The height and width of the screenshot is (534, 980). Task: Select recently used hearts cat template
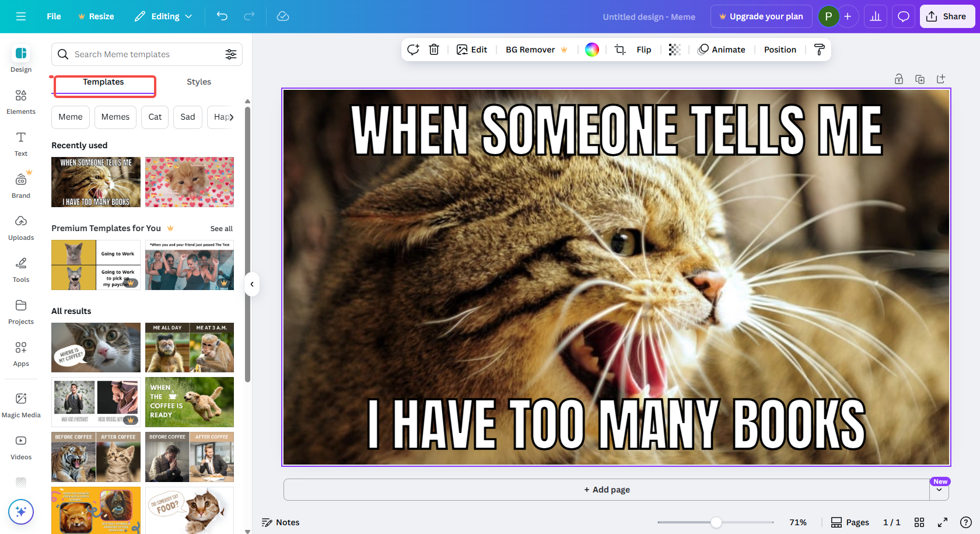190,182
